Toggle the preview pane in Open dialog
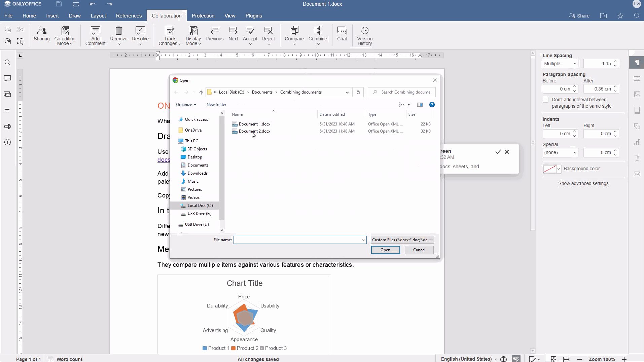Screen dimensions: 644x362 click(420, 105)
